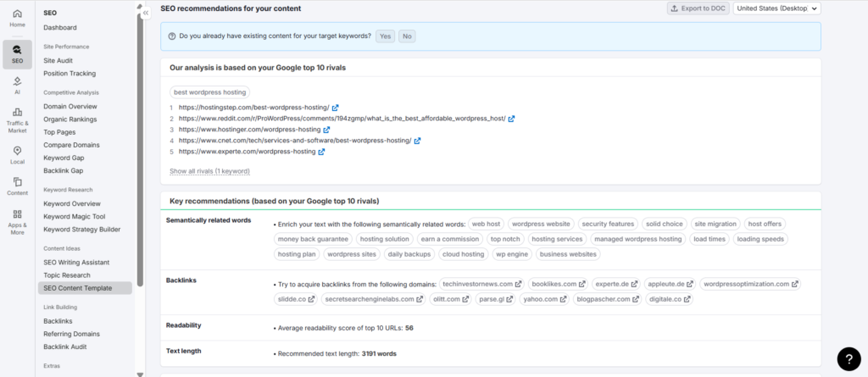The height and width of the screenshot is (377, 868).
Task: Answer No to existing content question
Action: coord(407,36)
